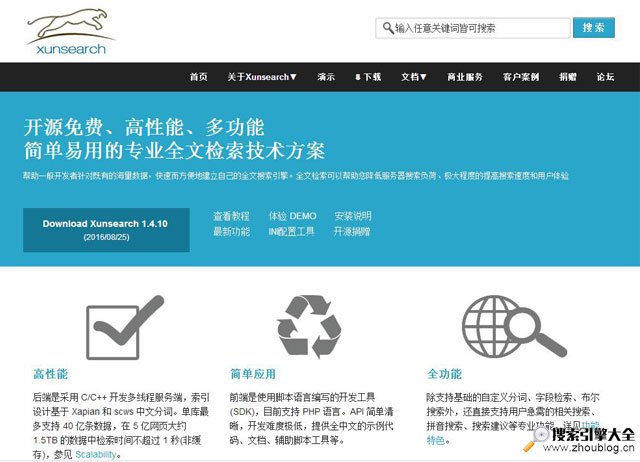Focus the keyword search input field
Screen dimensions: 640x462
(x=475, y=29)
